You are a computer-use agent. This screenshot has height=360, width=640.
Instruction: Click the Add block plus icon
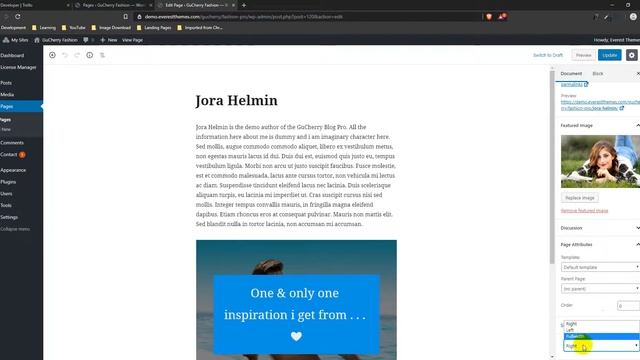[52, 55]
